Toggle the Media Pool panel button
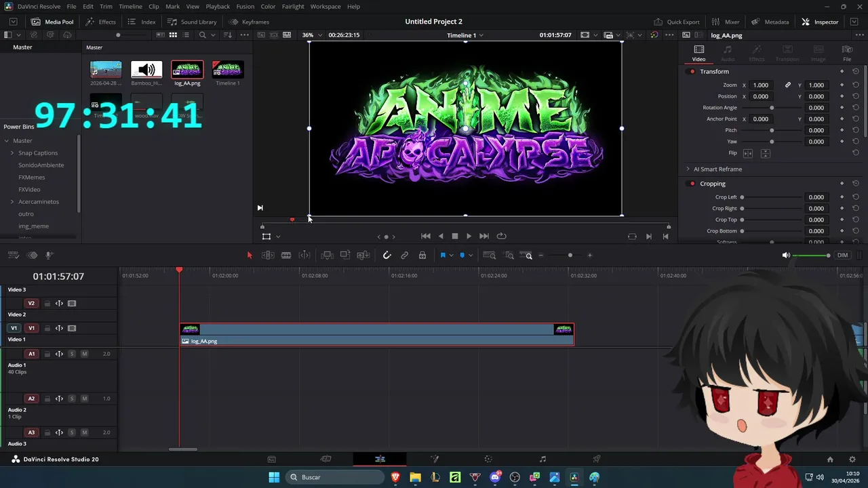Screen dimensions: 868x488 (52, 22)
